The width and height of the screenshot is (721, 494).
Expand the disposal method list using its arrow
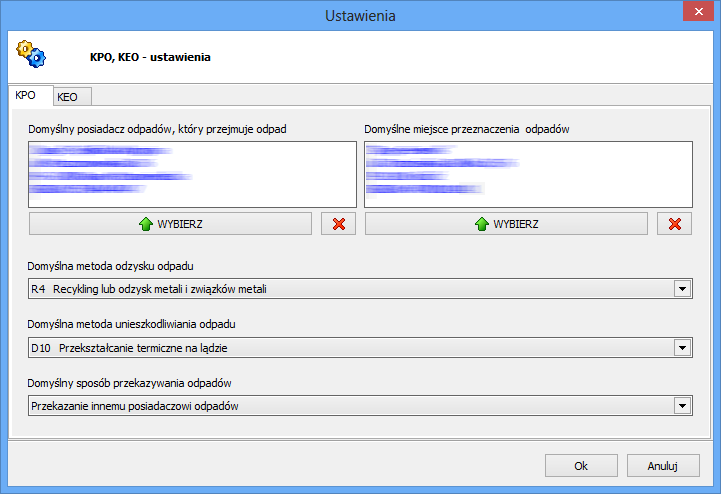tap(683, 348)
